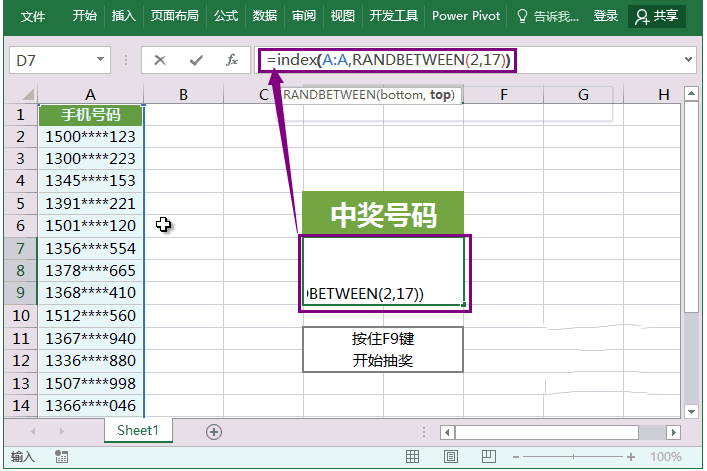Click cell with 1501****120

click(90, 225)
